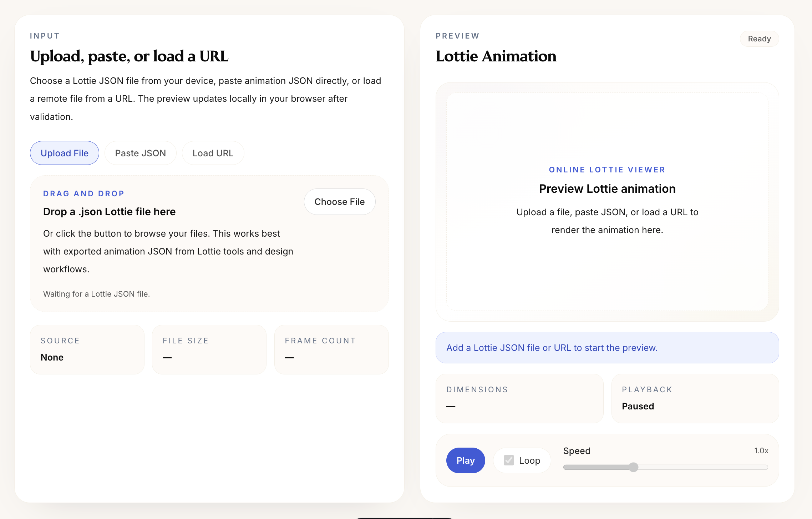The height and width of the screenshot is (519, 812).
Task: Click the File Size card label
Action: (x=186, y=341)
